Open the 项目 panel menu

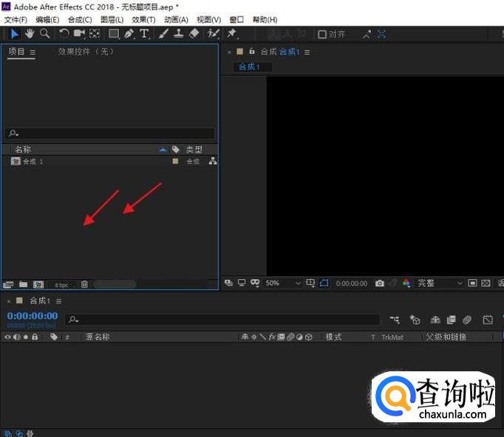coord(33,52)
